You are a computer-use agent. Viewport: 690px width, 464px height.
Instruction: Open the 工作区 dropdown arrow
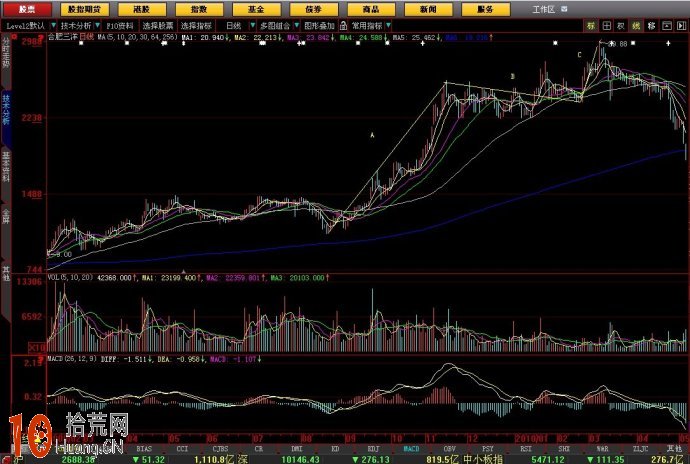565,9
